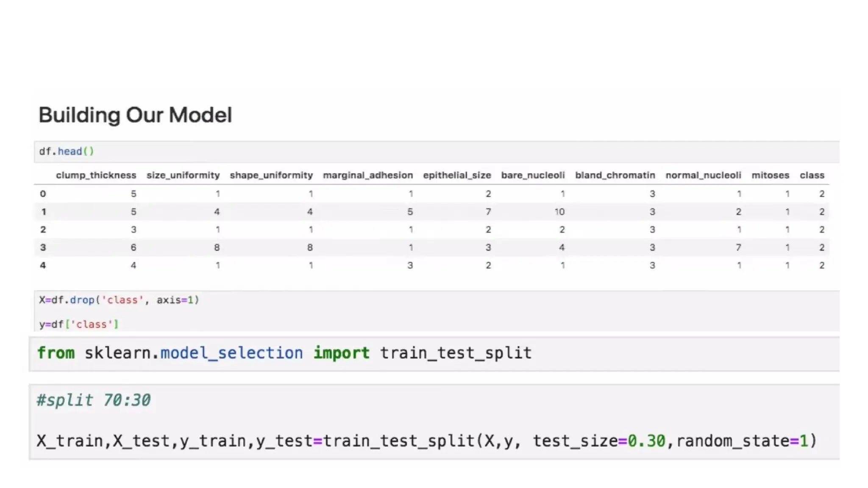Click the Building Our Model heading
868x488 pixels.
[135, 115]
